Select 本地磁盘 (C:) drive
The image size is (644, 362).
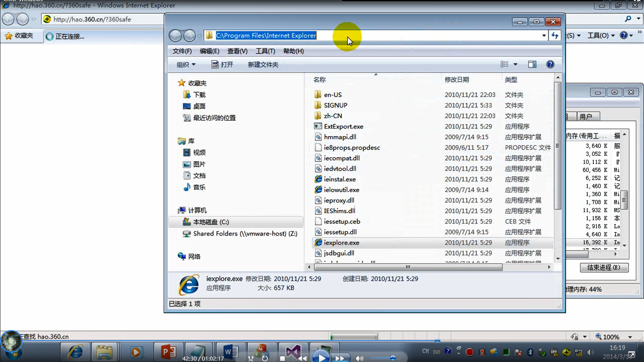point(236,222)
